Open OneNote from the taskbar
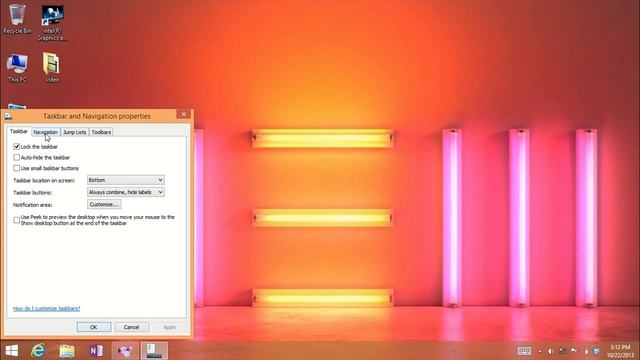 pyautogui.click(x=96, y=351)
